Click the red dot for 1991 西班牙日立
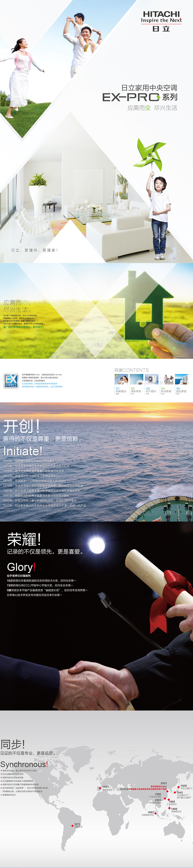 coord(100,788)
